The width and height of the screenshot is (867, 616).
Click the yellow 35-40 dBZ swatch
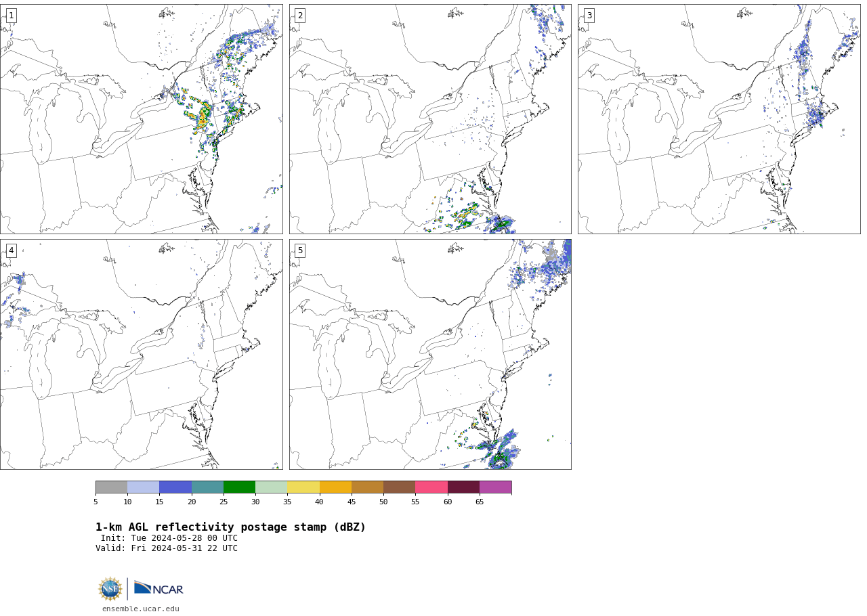(303, 487)
